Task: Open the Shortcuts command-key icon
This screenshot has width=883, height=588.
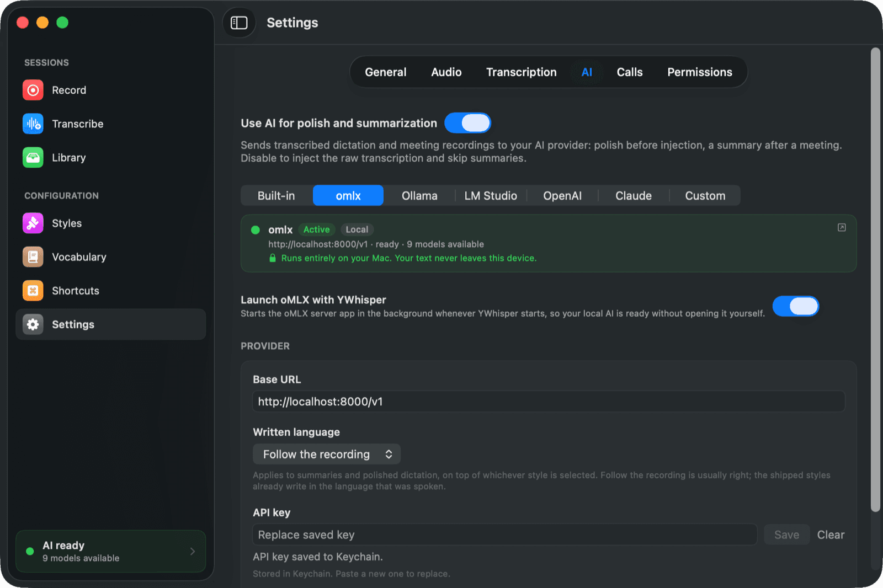Action: point(33,290)
